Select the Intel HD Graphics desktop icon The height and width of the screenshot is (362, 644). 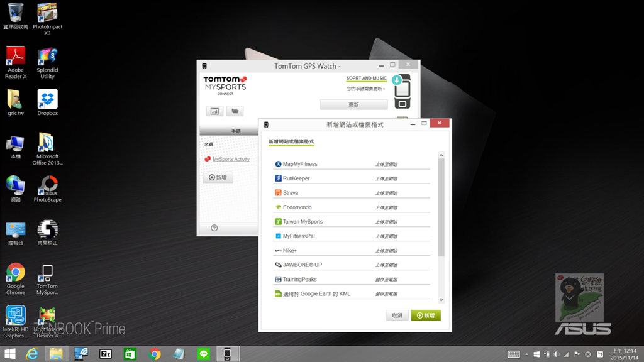[x=16, y=322]
